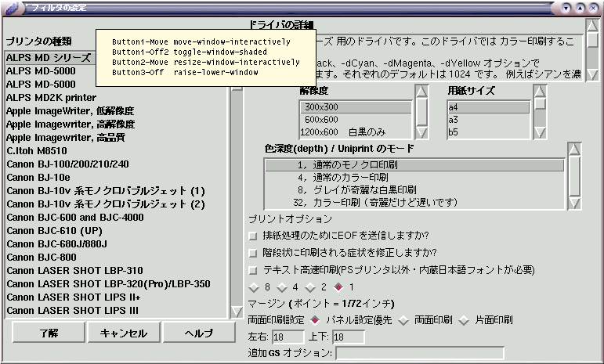The width and height of the screenshot is (604, 364).
Task: Select Canon BJC-610 (UP)
Action: 116,231
